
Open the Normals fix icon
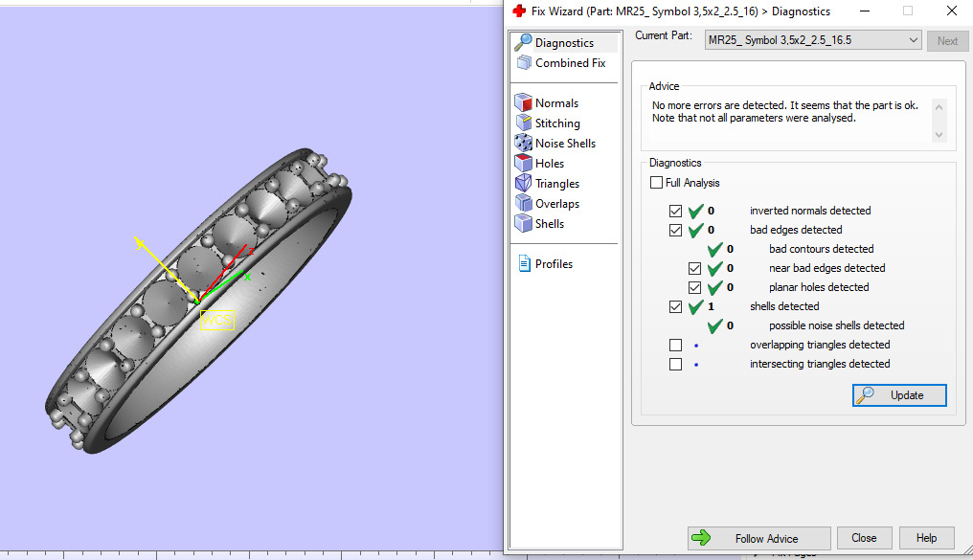[x=524, y=103]
